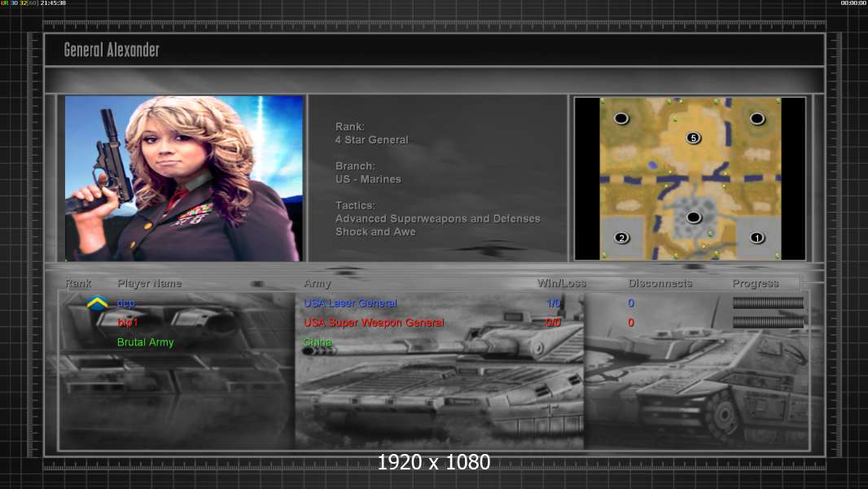Screen dimensions: 868x489
Task: Select the Brutal Army player entry
Action: coord(145,342)
